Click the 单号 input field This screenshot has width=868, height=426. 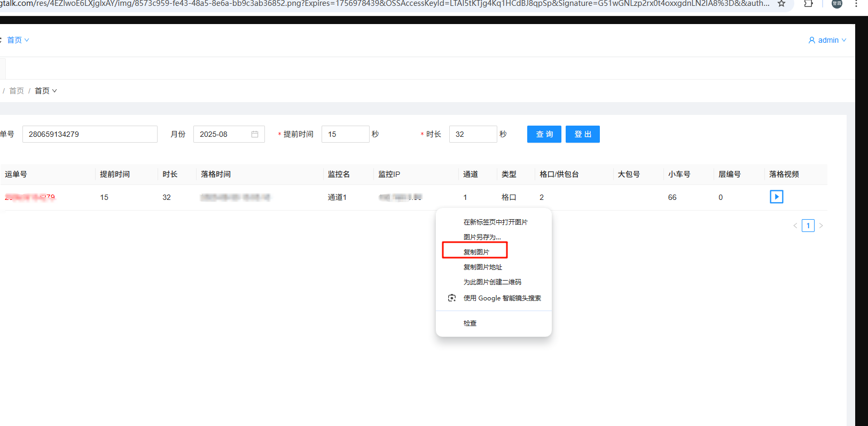[x=90, y=134]
